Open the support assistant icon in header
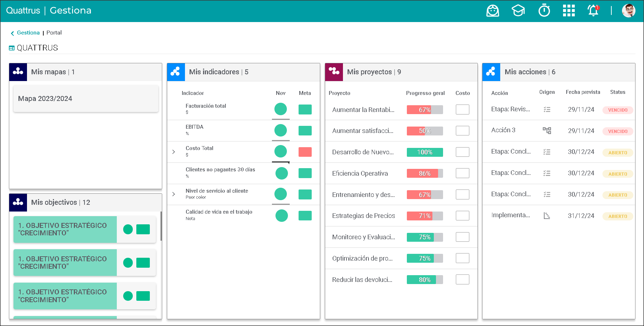This screenshot has width=644, height=326. [x=492, y=11]
